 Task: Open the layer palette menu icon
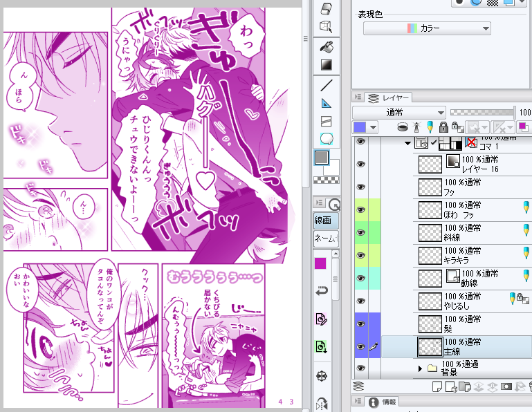(x=358, y=97)
